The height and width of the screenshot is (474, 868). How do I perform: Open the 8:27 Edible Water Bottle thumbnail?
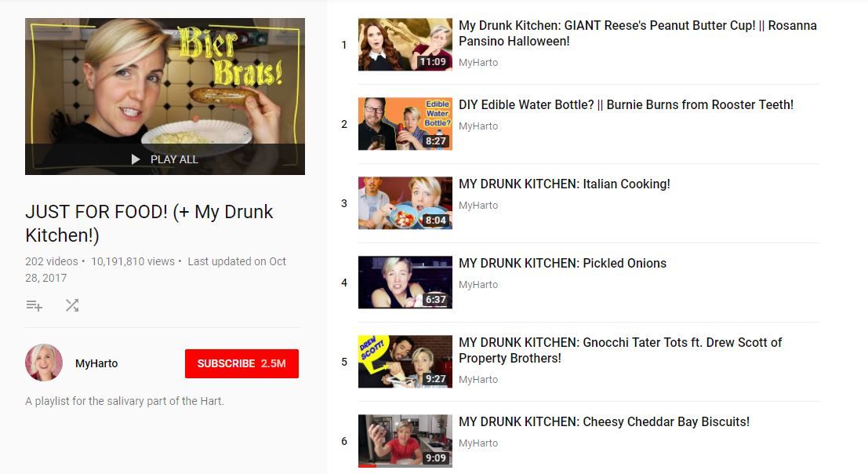[405, 123]
